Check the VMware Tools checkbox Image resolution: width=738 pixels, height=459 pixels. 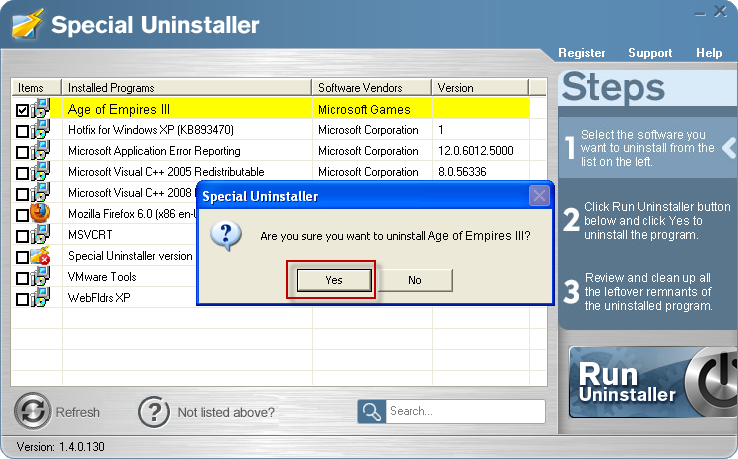pyautogui.click(x=22, y=278)
